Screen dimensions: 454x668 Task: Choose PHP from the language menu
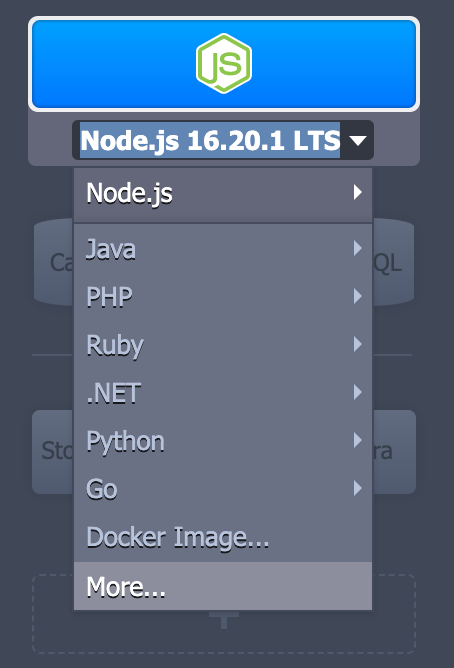[109, 297]
